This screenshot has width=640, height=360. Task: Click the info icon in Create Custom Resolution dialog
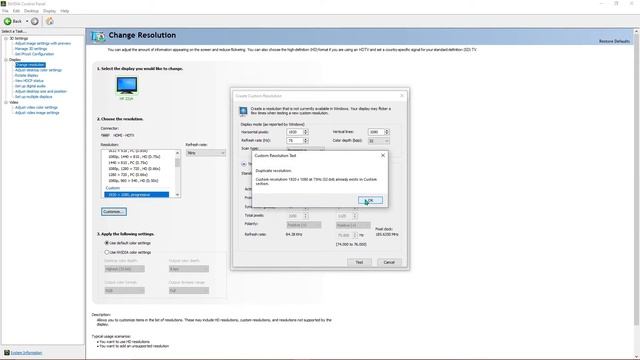[x=243, y=111]
